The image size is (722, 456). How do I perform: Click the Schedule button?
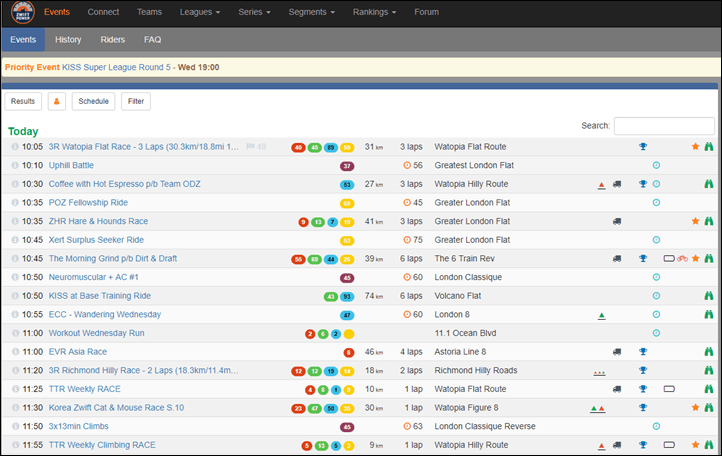93,101
